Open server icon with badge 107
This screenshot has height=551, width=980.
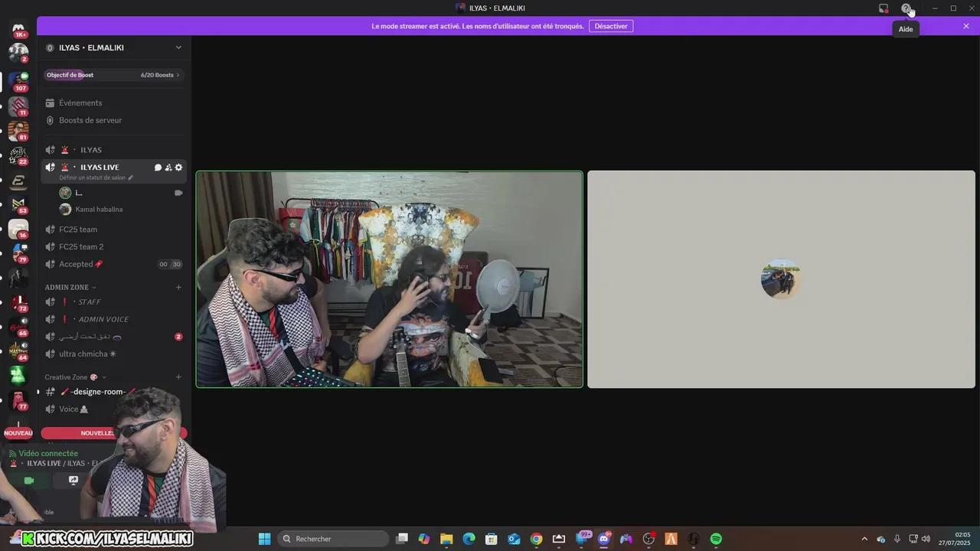click(x=18, y=80)
